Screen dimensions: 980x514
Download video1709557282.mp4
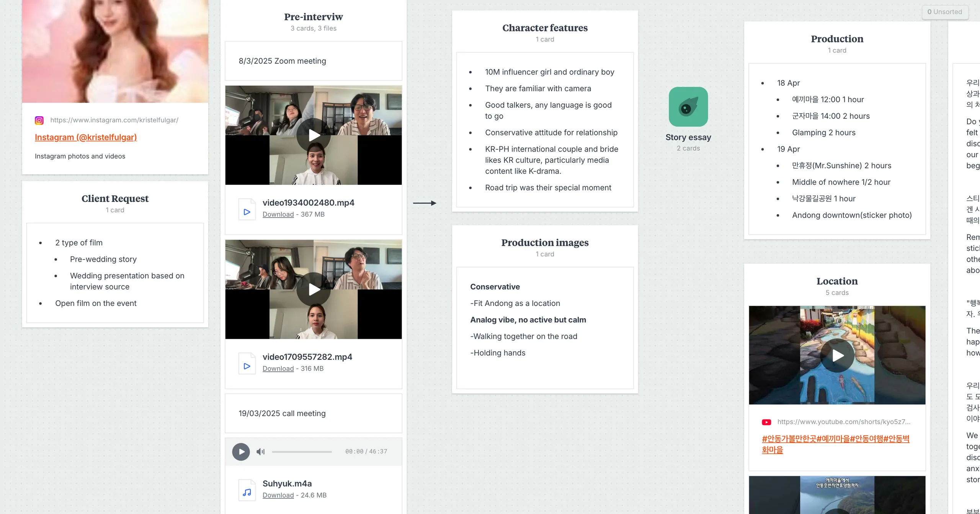(x=278, y=369)
